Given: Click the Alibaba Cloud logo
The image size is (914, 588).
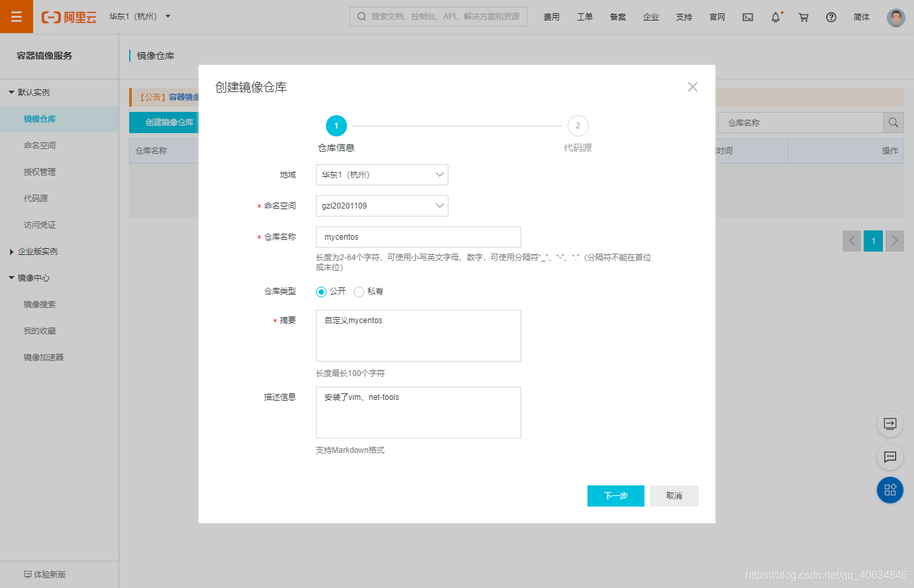Looking at the screenshot, I should [x=69, y=17].
